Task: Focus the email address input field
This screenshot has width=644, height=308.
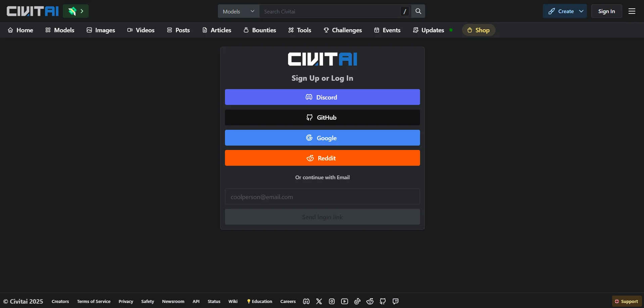Action: 322,197
